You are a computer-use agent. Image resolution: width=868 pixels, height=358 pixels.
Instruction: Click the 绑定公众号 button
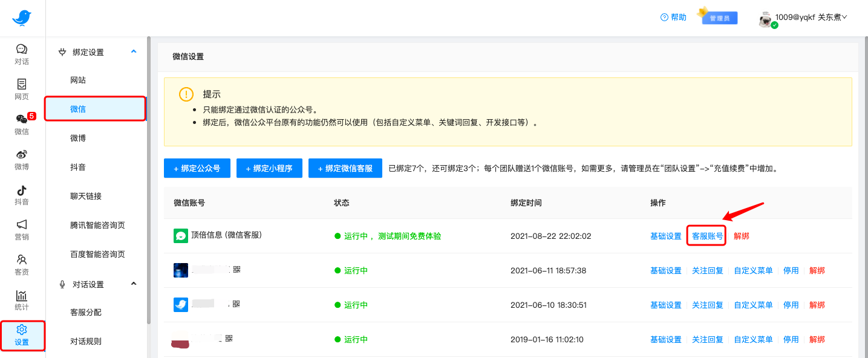pyautogui.click(x=197, y=169)
